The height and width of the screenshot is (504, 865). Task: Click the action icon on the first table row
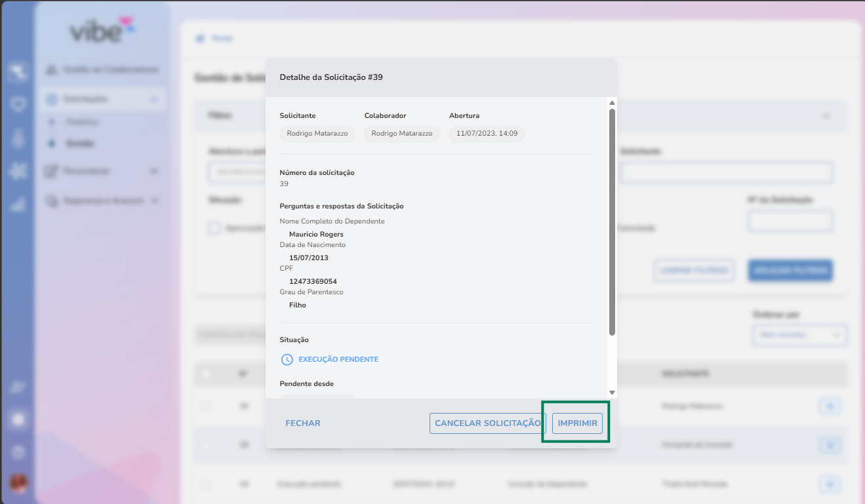point(830,406)
